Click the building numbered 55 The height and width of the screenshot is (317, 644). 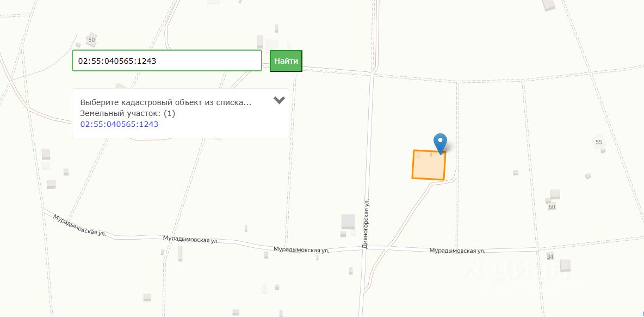(x=598, y=142)
